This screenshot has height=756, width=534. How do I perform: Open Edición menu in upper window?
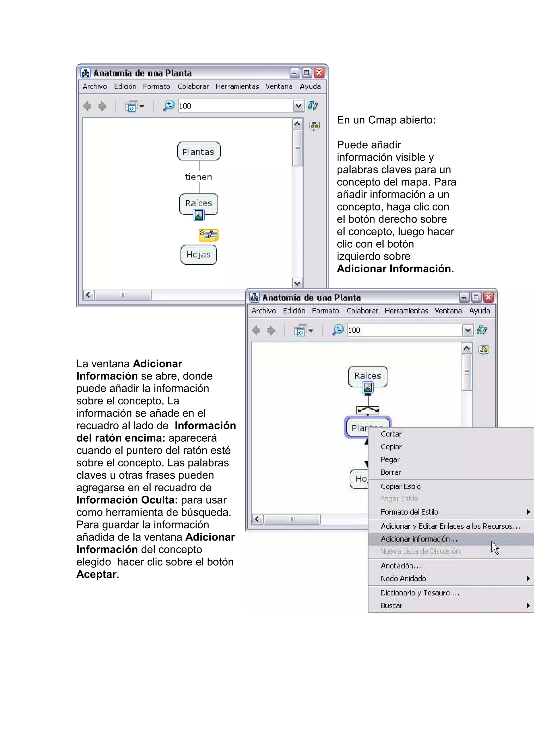coord(125,87)
